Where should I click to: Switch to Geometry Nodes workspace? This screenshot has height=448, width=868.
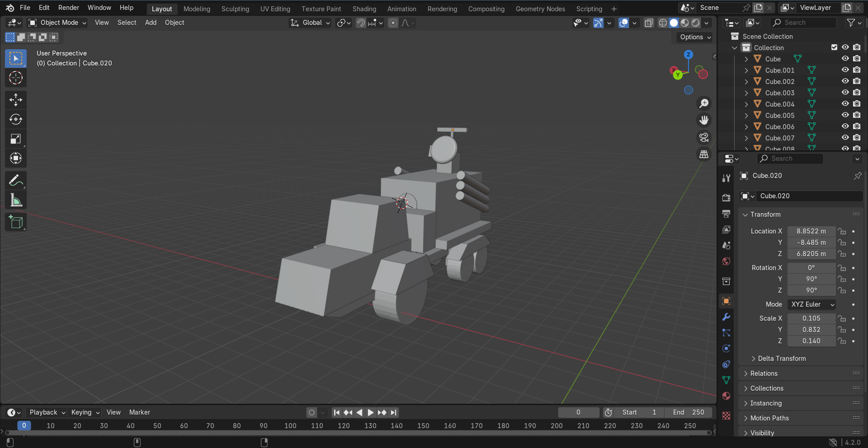(540, 9)
